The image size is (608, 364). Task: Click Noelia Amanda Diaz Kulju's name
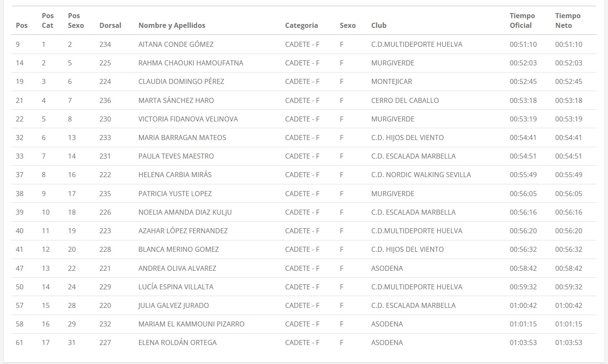tap(185, 212)
